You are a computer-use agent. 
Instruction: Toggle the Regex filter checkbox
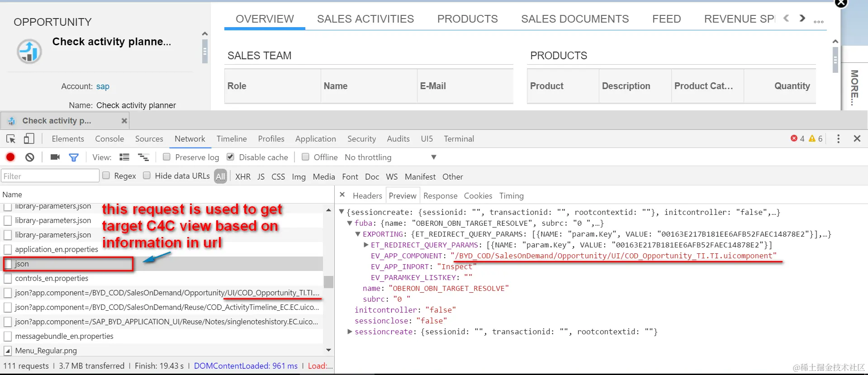(106, 175)
